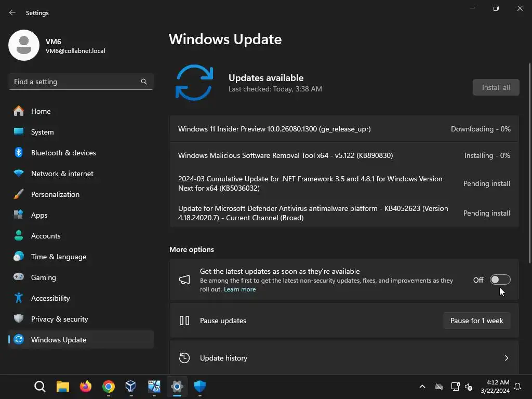Image resolution: width=532 pixels, height=399 pixels.
Task: Click the Apps icon in sidebar
Action: [x=19, y=215]
